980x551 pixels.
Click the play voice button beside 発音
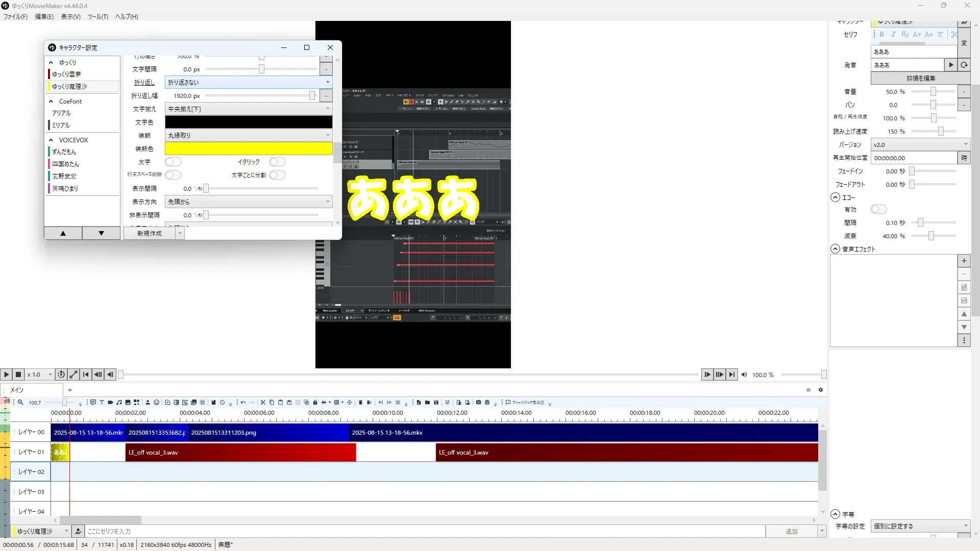950,65
